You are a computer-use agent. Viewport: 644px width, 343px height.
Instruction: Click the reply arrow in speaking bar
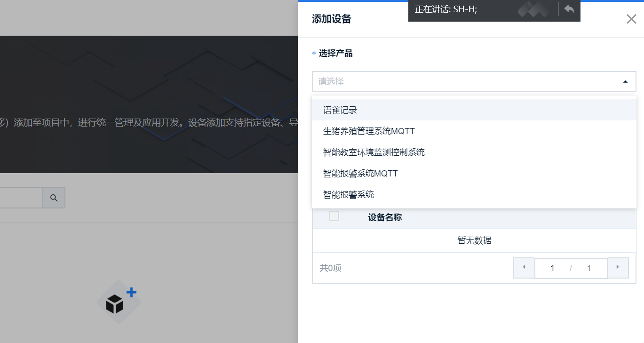[x=569, y=9]
